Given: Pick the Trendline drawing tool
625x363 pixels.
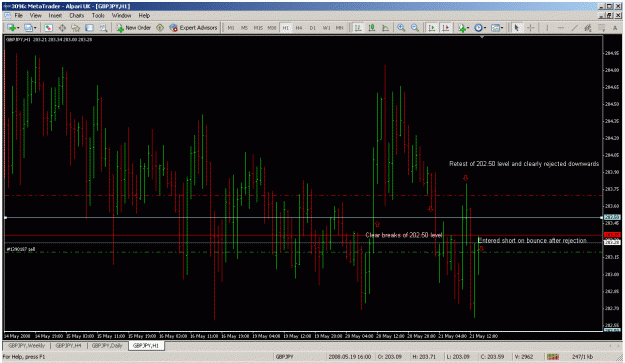Looking at the screenshot, I should point(574,27).
